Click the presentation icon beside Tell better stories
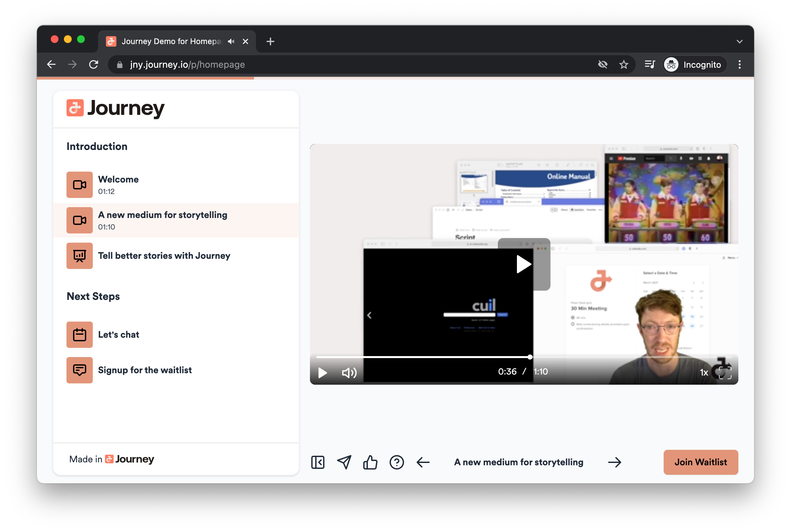Image resolution: width=791 pixels, height=532 pixels. (x=79, y=256)
